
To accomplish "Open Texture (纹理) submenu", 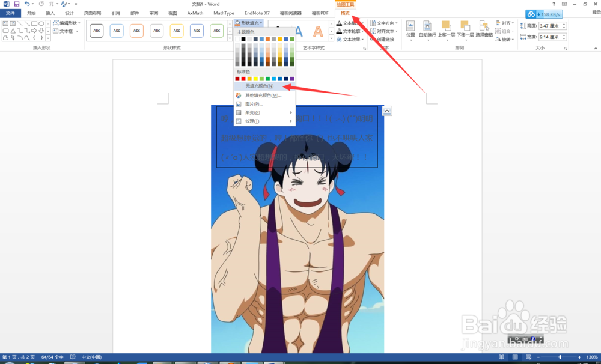I will (x=264, y=121).
